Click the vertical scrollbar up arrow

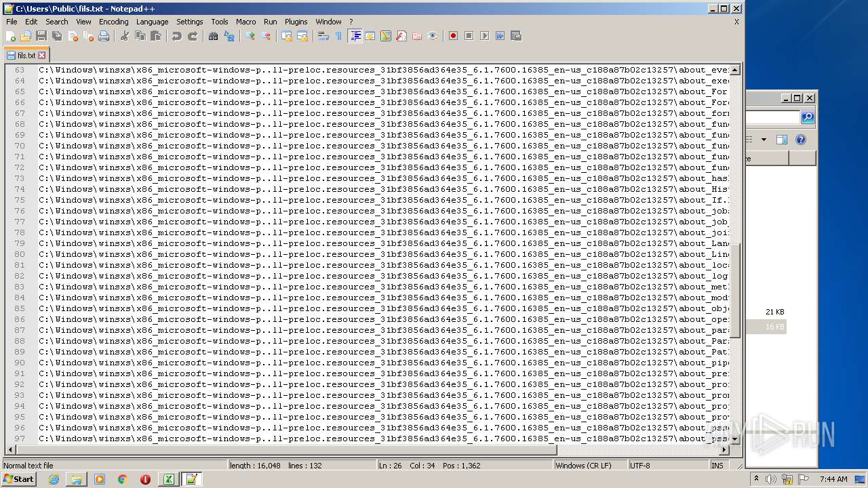tap(735, 70)
